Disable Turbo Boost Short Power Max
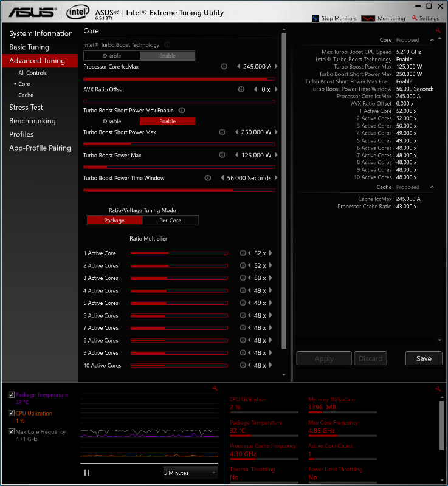Viewport: 448px width, 486px height. point(112,121)
